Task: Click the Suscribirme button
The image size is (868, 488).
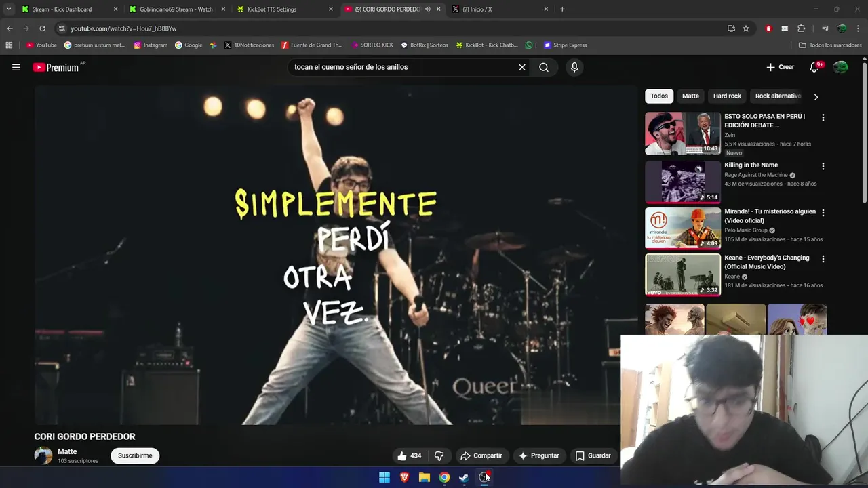Action: [x=135, y=455]
